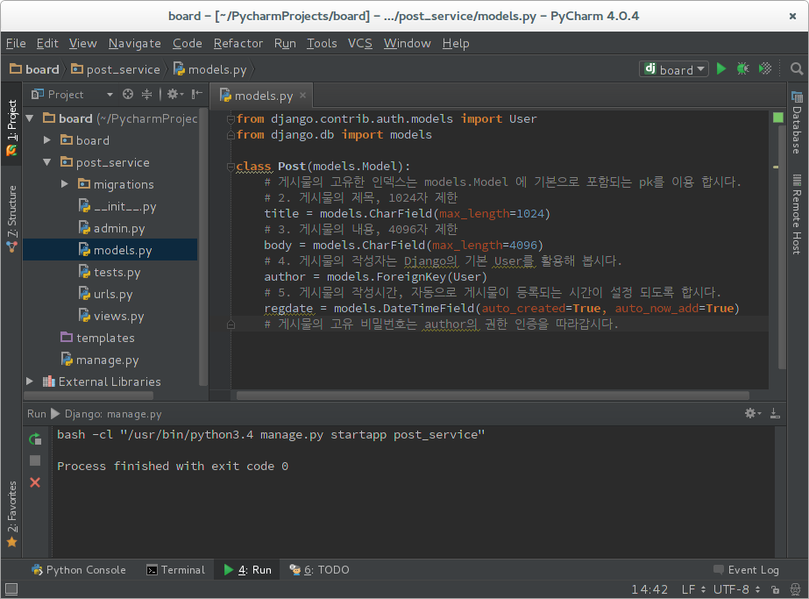The height and width of the screenshot is (599, 809).
Task: Close Run panel with red X
Action: [35, 482]
